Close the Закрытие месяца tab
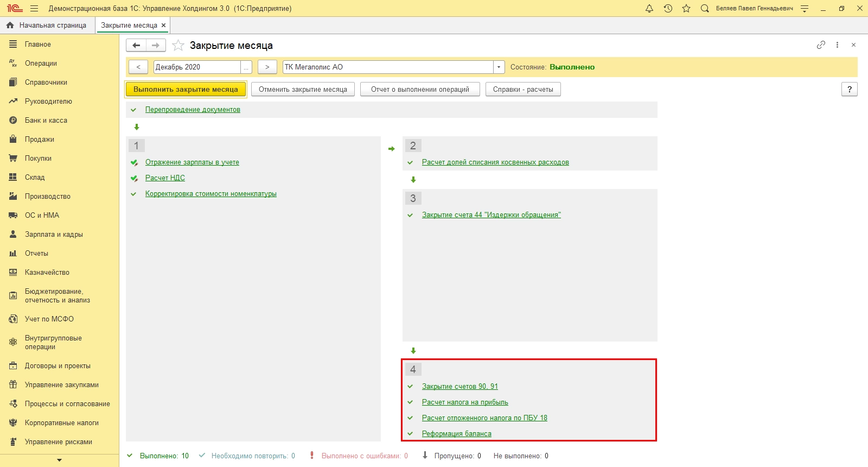The image size is (868, 467). 163,26
